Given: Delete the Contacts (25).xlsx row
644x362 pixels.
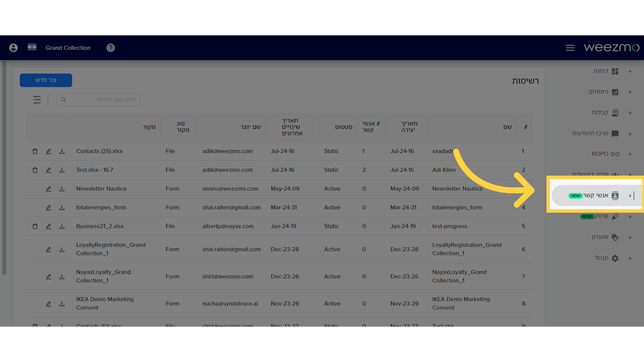Looking at the screenshot, I should pos(35,151).
